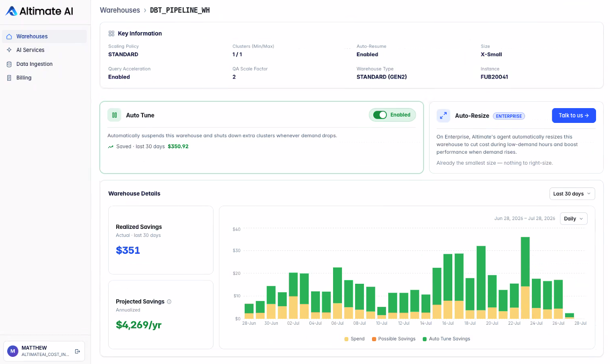This screenshot has width=610, height=364.
Task: Click the Auto-Resize expand arrows icon
Action: click(443, 115)
